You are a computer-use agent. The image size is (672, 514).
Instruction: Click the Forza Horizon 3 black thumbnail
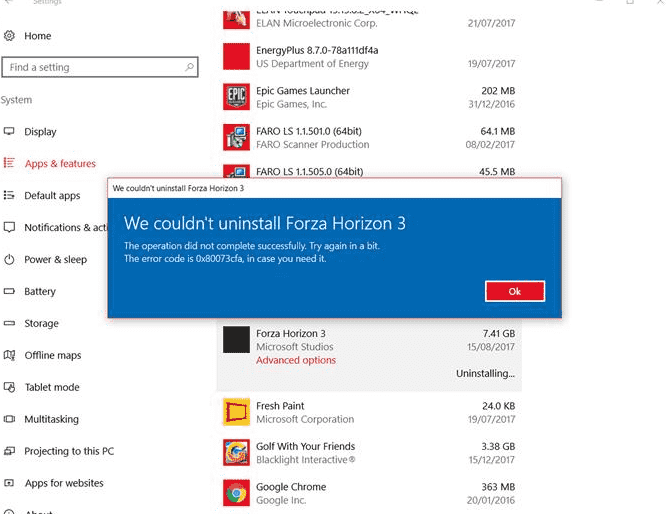236,340
